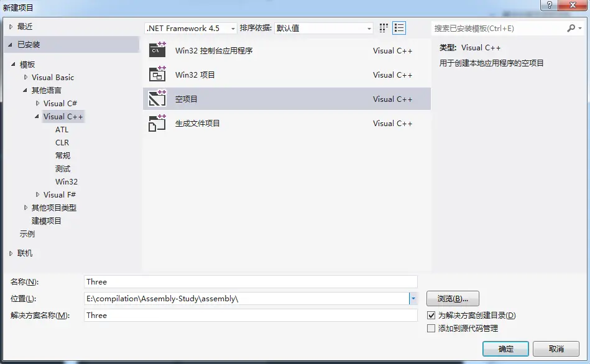The width and height of the screenshot is (590, 364).
Task: Enable 添加到源代码管理 checkbox
Action: coord(431,328)
